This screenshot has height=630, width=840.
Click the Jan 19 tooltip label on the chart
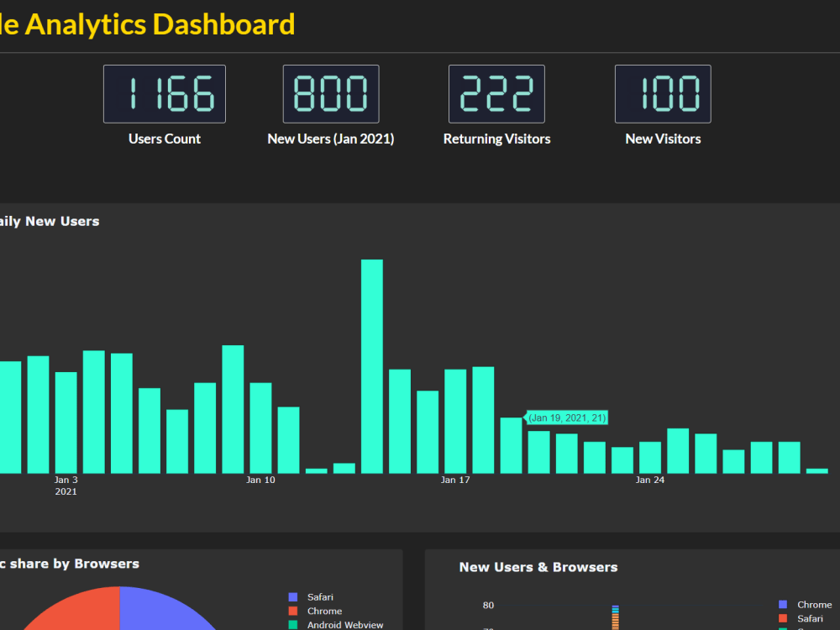click(x=567, y=417)
